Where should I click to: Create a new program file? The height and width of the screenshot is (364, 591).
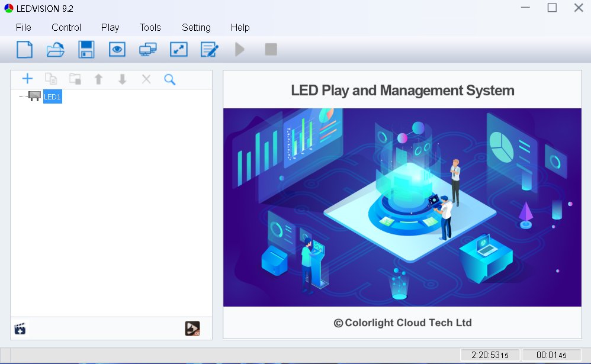point(25,49)
